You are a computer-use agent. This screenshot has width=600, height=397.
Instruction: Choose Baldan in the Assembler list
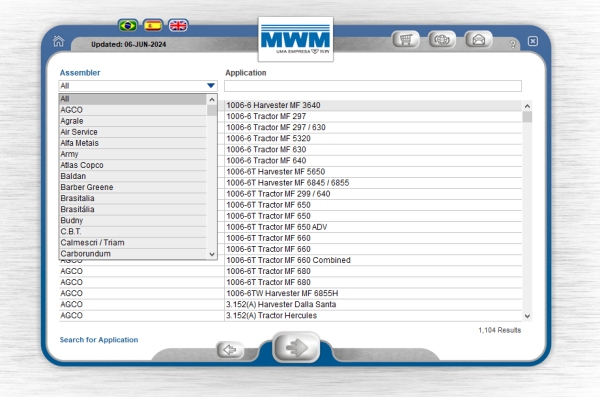[x=133, y=176]
